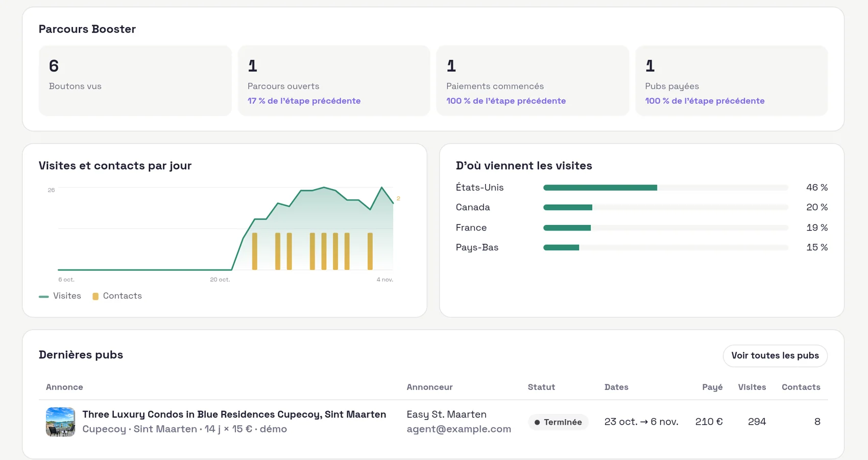This screenshot has height=460, width=868.
Task: Toggle the Contacts legend item
Action: (117, 296)
